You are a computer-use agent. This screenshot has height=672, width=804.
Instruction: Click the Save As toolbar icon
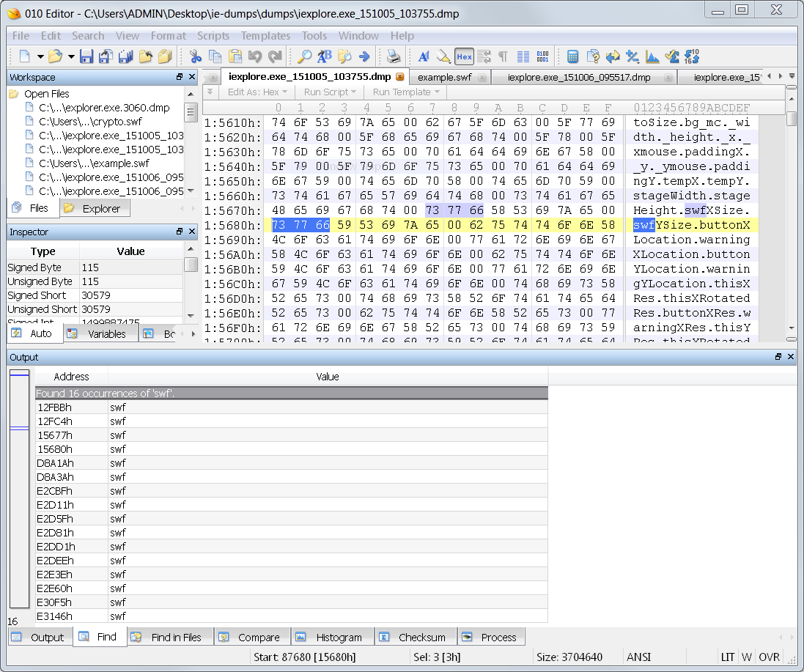(x=106, y=56)
